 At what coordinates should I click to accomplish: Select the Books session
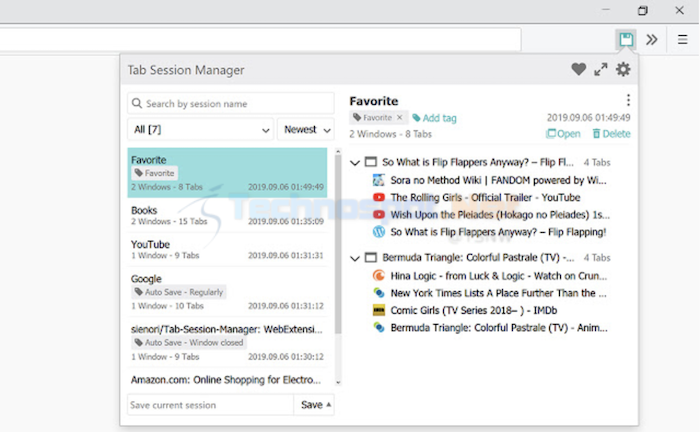(227, 215)
